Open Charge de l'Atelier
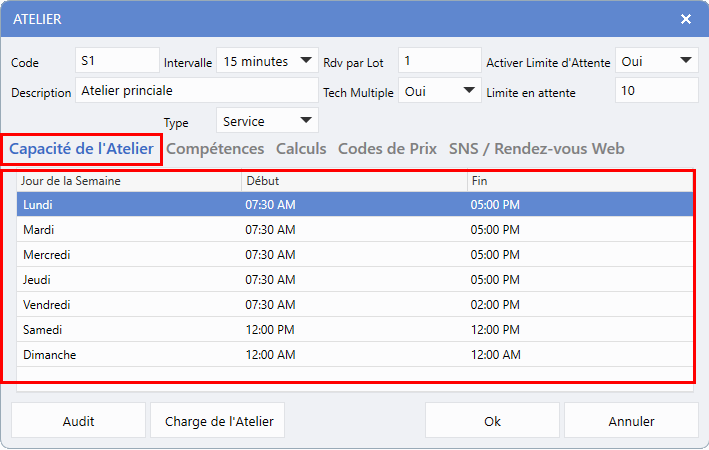Viewport: 709px width, 450px height. pyautogui.click(x=218, y=421)
